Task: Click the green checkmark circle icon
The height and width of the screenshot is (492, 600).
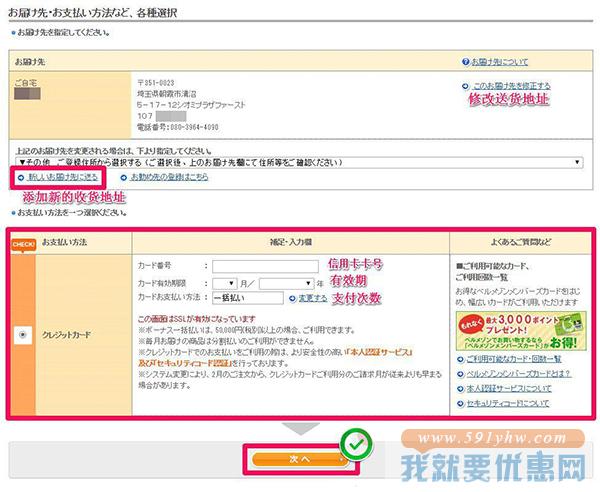Action: [355, 441]
